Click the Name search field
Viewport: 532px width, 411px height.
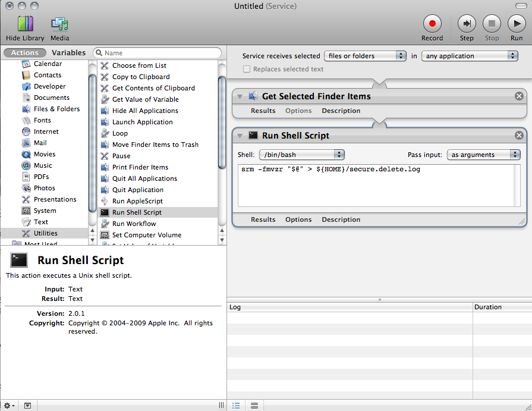coord(157,52)
